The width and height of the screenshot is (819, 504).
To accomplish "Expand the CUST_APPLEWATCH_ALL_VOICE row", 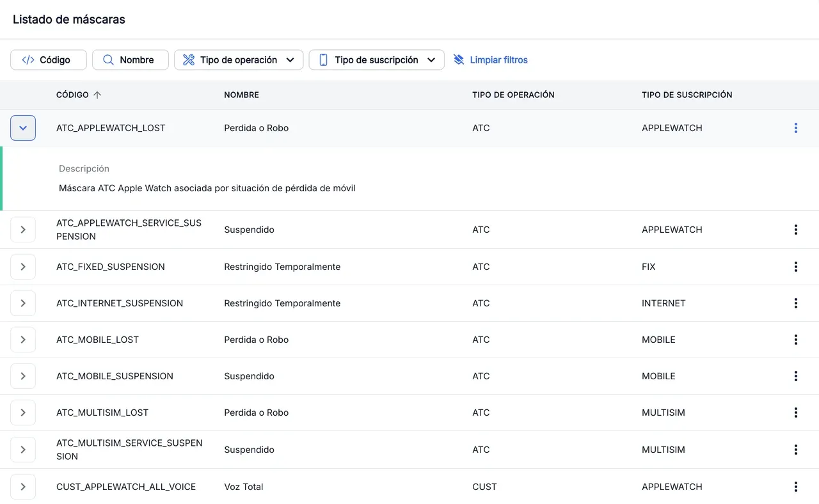I will (x=23, y=487).
